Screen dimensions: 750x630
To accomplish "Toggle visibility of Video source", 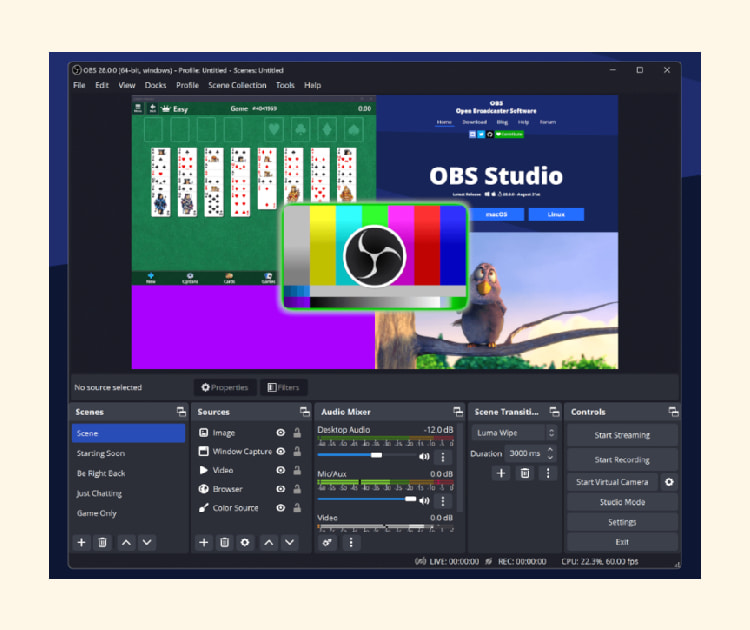I will click(281, 470).
